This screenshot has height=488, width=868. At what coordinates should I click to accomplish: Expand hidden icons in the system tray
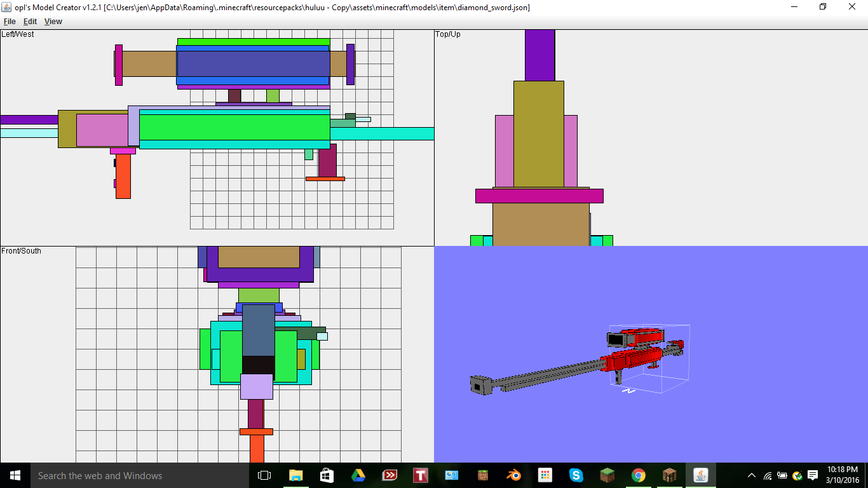click(751, 475)
